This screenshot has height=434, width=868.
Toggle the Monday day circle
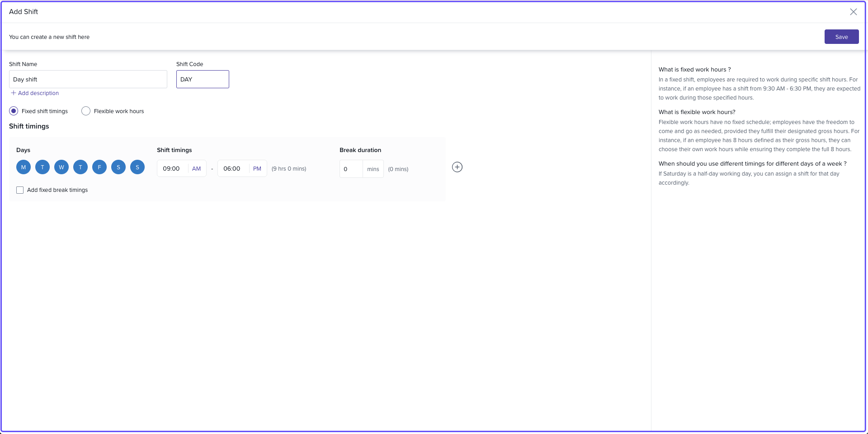24,167
